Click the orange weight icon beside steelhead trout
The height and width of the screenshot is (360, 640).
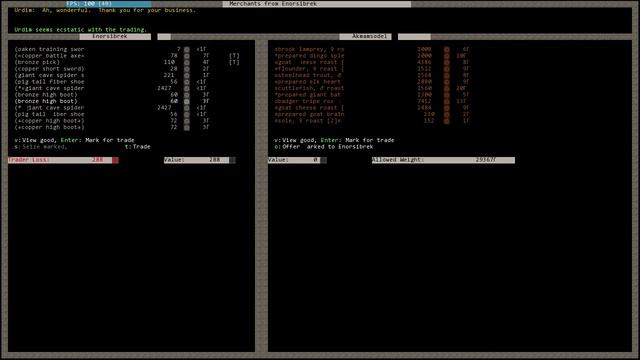click(x=447, y=76)
